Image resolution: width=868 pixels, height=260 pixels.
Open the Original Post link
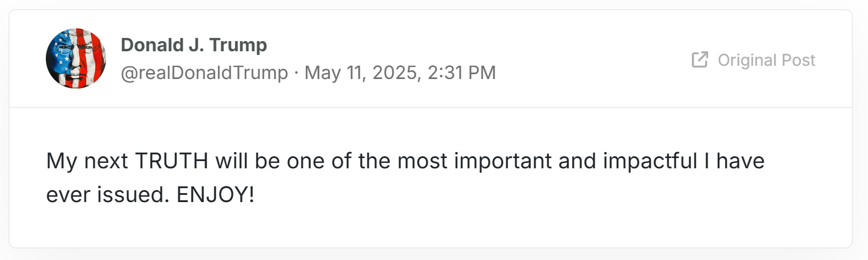[x=753, y=60]
